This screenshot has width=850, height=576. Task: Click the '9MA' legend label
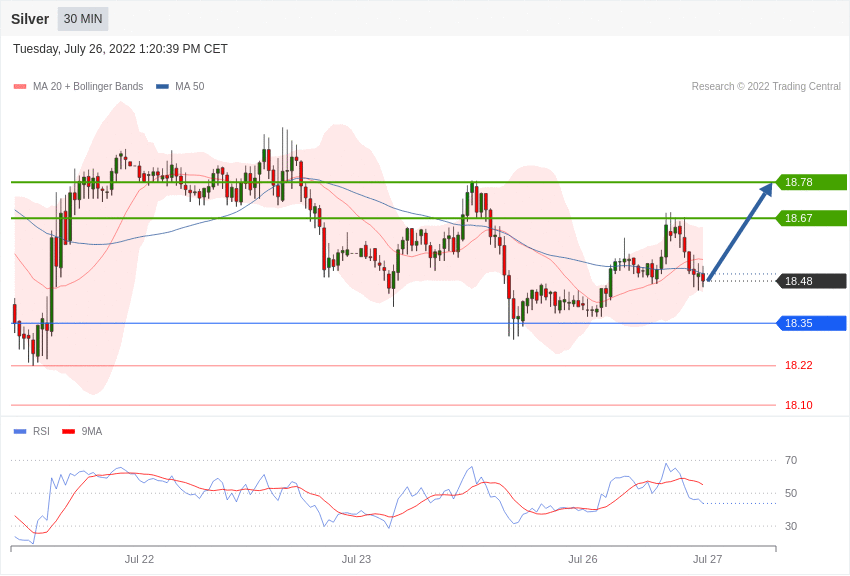[92, 431]
